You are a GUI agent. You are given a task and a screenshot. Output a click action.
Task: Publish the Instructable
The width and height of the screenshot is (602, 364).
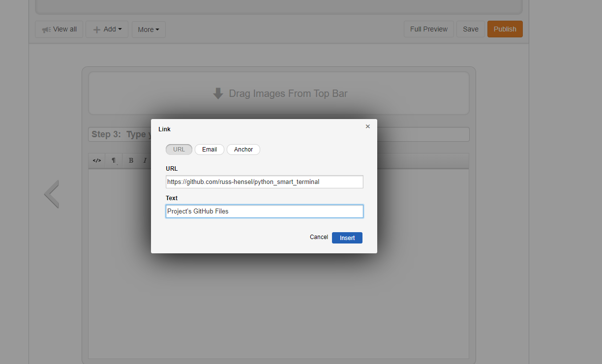[x=505, y=30]
